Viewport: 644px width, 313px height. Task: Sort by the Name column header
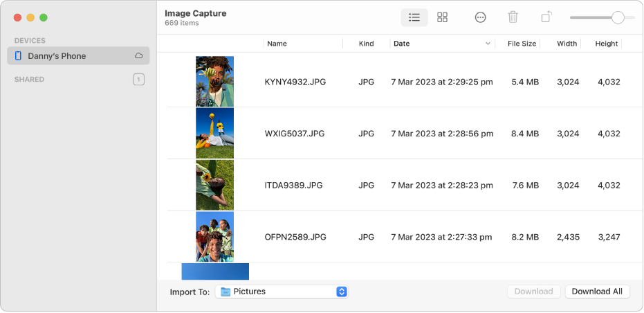click(x=277, y=44)
